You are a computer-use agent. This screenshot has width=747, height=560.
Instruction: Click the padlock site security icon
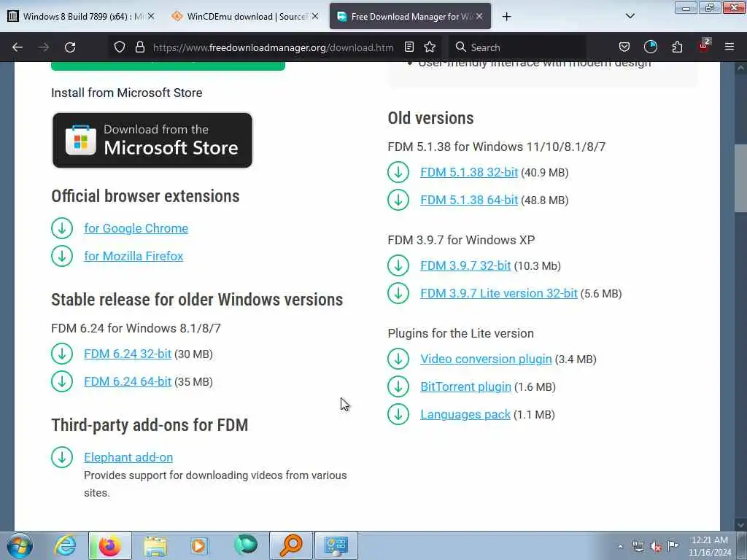click(x=139, y=47)
